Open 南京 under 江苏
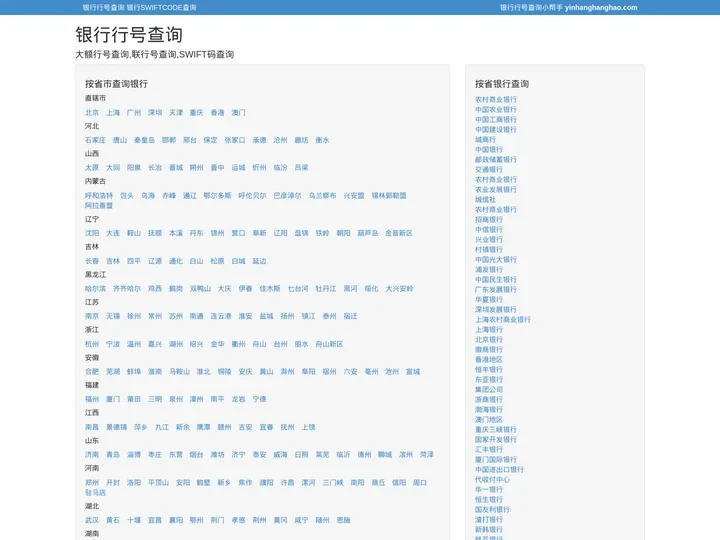Image resolution: width=720 pixels, height=540 pixels. [92, 316]
